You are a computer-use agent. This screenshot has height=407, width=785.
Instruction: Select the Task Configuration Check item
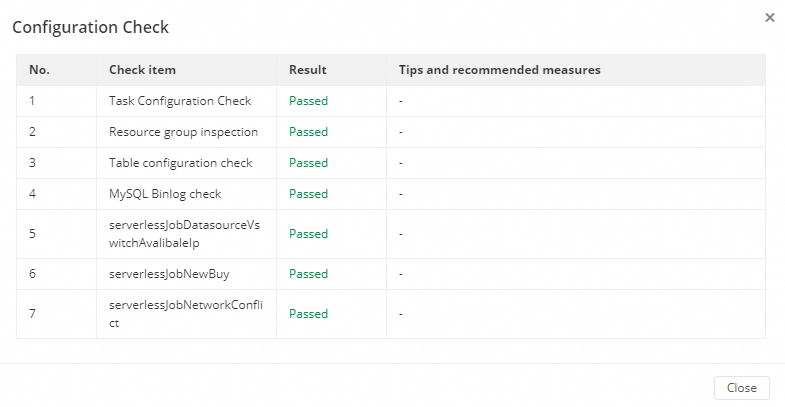click(180, 101)
